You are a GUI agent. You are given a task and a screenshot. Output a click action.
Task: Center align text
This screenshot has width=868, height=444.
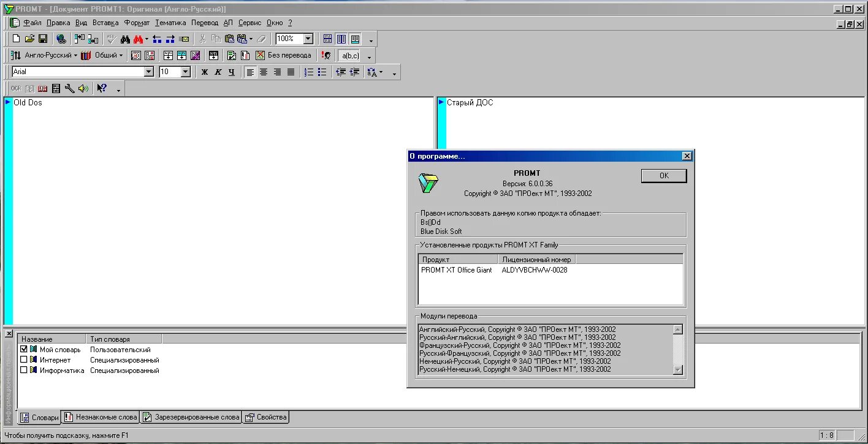click(264, 72)
